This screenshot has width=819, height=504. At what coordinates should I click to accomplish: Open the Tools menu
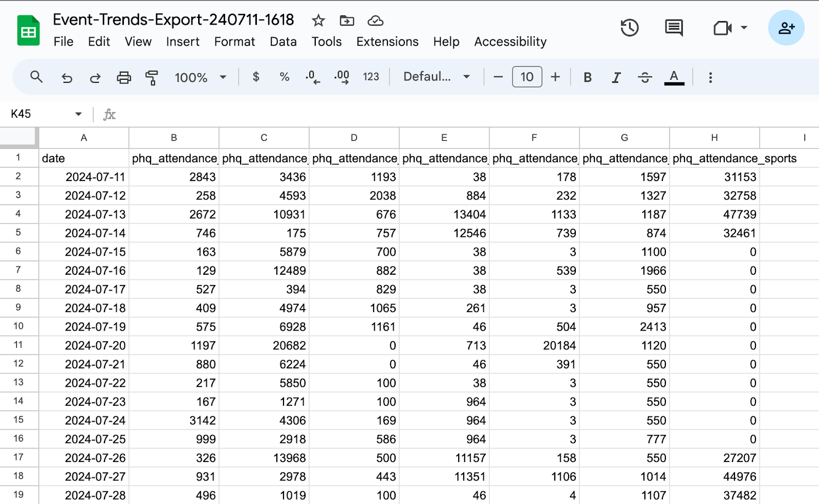point(327,42)
